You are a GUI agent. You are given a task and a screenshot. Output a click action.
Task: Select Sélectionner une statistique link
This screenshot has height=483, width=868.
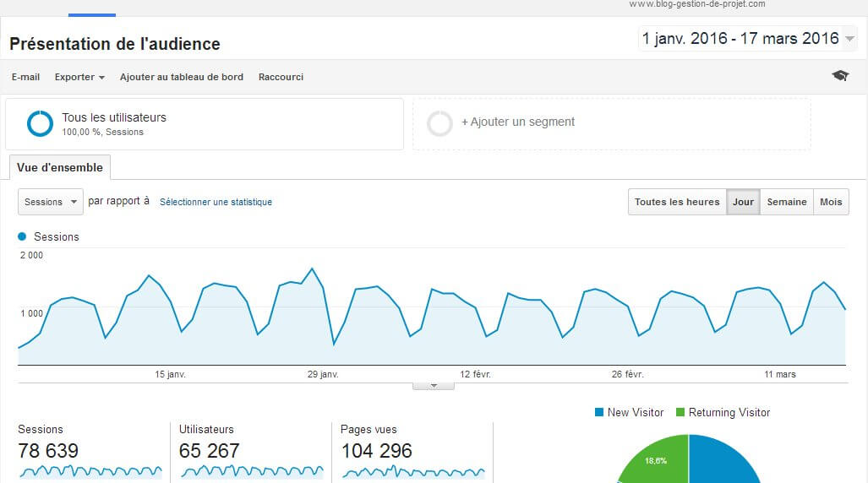pos(216,202)
